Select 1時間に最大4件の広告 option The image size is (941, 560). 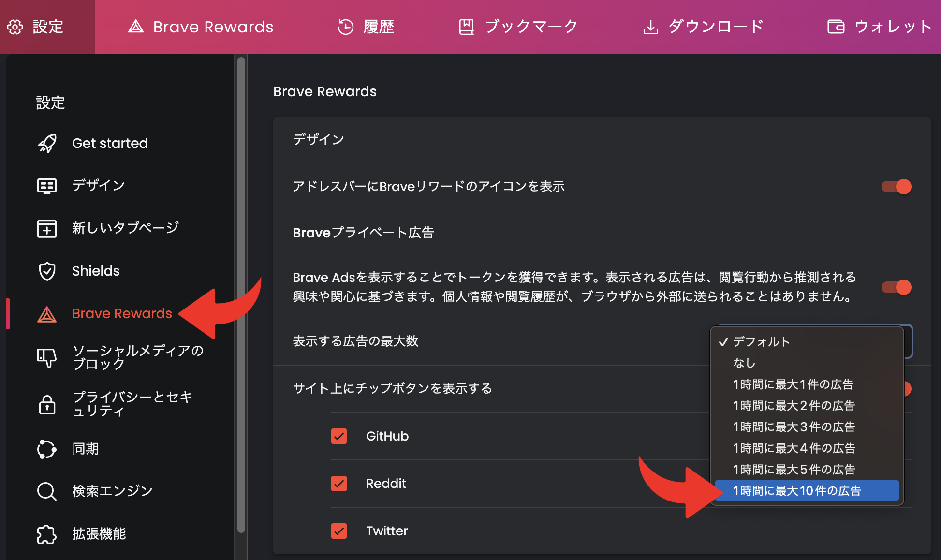[807, 448]
